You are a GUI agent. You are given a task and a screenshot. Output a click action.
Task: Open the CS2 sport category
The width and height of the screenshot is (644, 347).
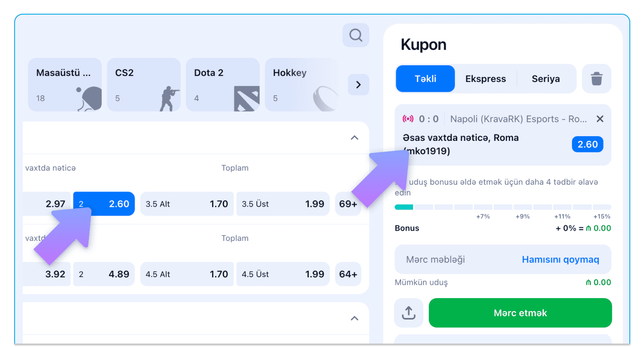(143, 85)
